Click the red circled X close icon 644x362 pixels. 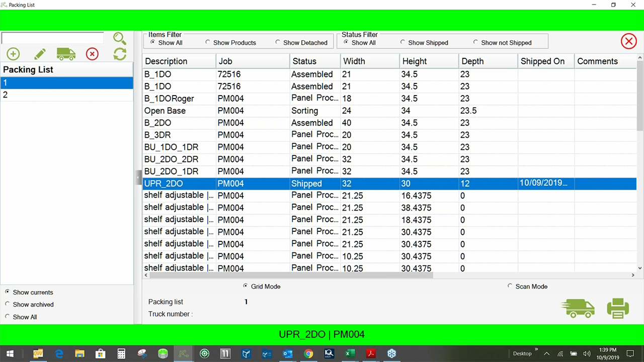(x=628, y=41)
